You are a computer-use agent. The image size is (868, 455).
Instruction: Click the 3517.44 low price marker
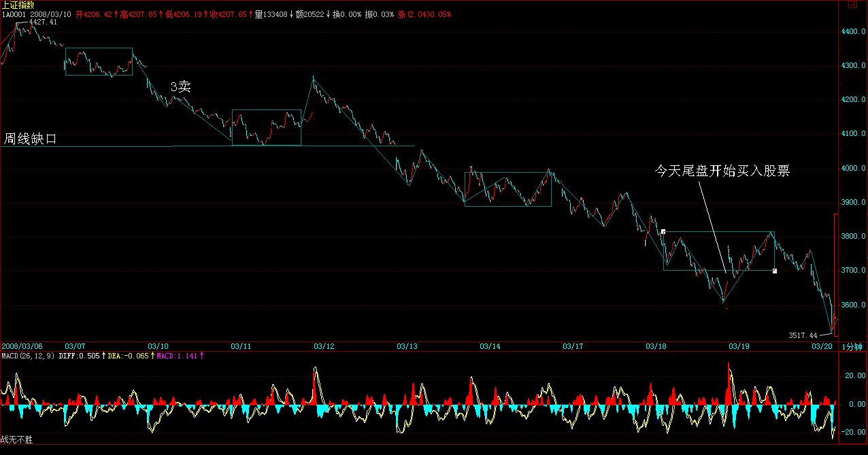tap(802, 335)
